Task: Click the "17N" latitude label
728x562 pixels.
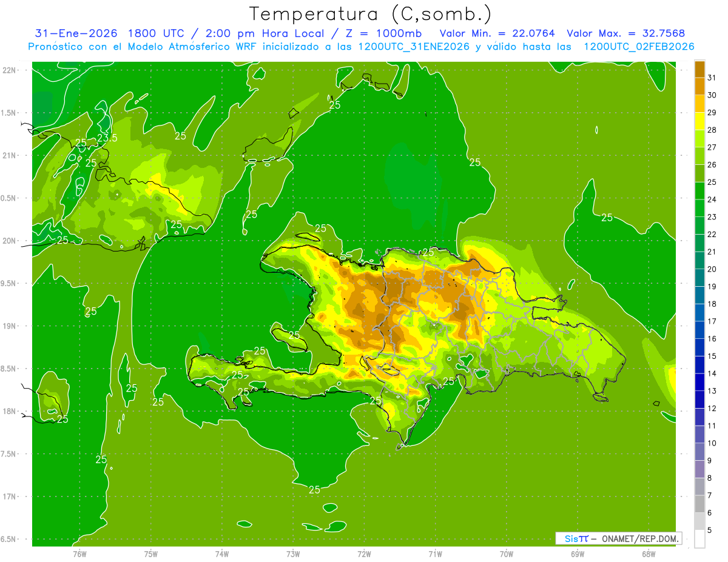Action: [x=9, y=497]
